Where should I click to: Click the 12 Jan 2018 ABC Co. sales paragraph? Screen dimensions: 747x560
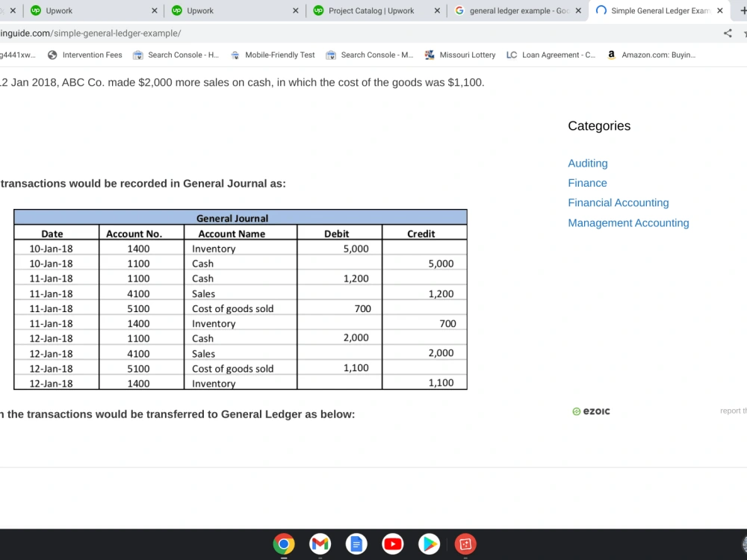pyautogui.click(x=242, y=82)
